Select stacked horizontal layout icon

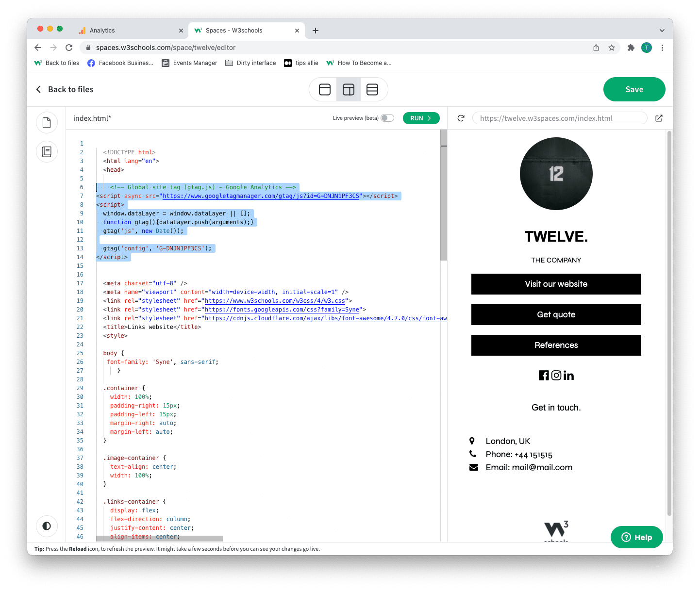coord(372,89)
